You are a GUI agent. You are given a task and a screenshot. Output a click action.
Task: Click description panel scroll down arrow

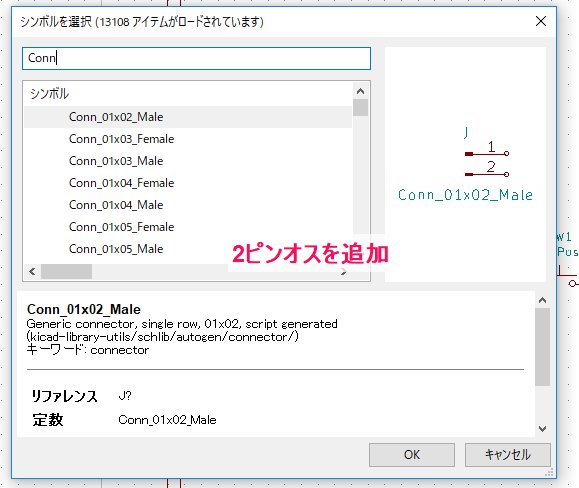pos(542,429)
